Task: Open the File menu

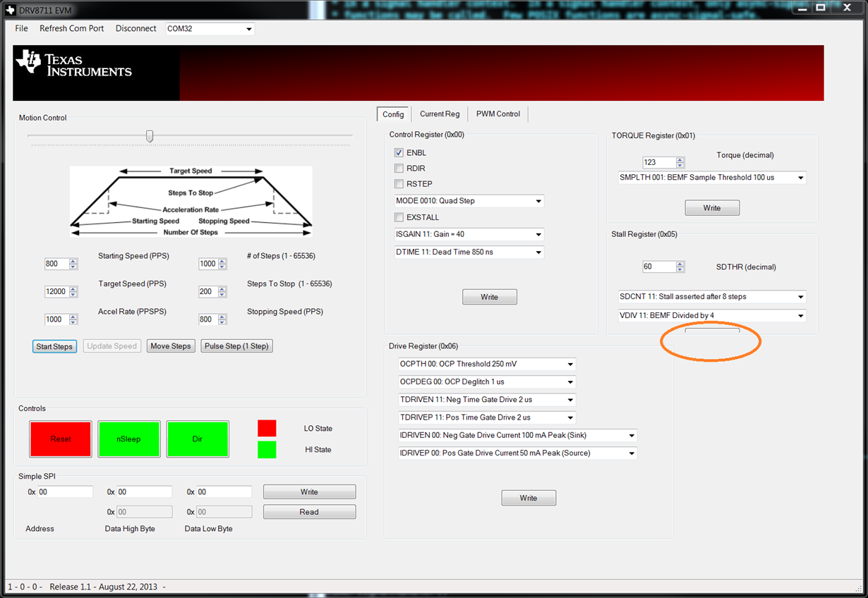Action: pos(21,29)
